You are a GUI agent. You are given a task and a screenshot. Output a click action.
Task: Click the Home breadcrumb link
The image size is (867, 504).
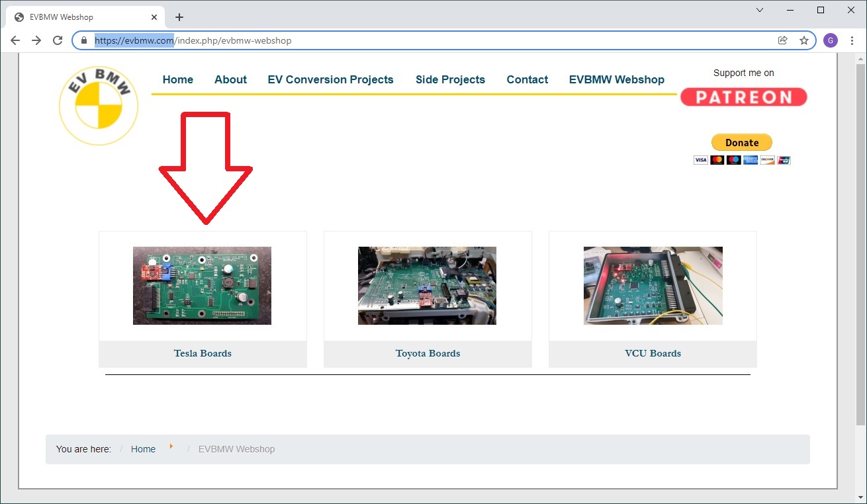point(143,449)
